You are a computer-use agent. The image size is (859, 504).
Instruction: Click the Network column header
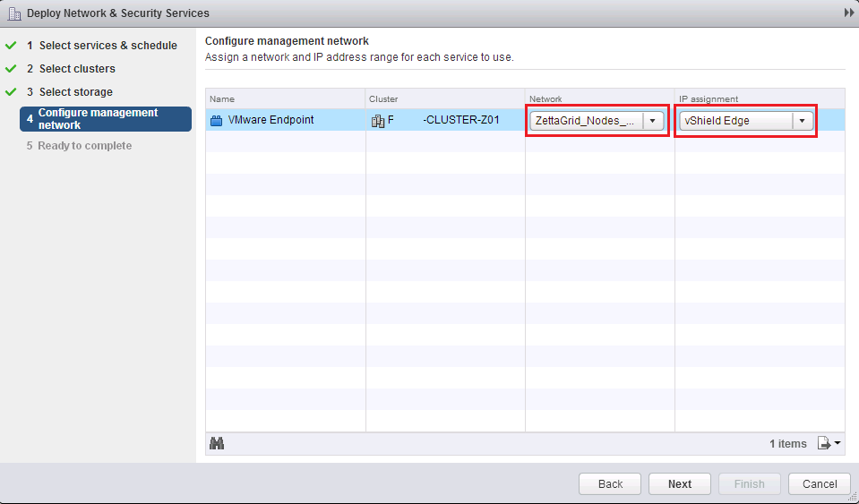(600, 99)
